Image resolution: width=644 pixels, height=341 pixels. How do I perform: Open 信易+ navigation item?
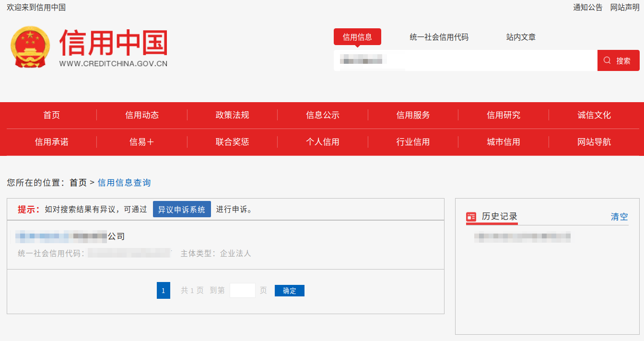142,142
